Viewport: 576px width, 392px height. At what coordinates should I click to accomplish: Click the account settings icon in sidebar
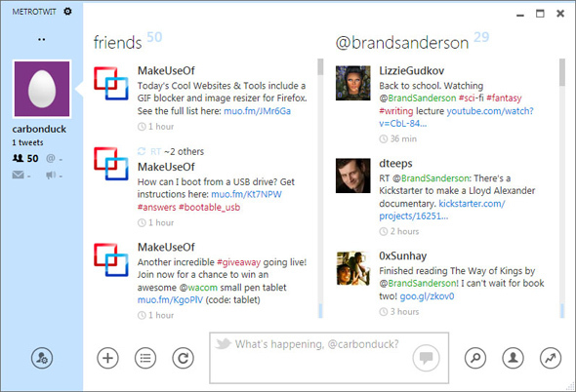tap(42, 358)
